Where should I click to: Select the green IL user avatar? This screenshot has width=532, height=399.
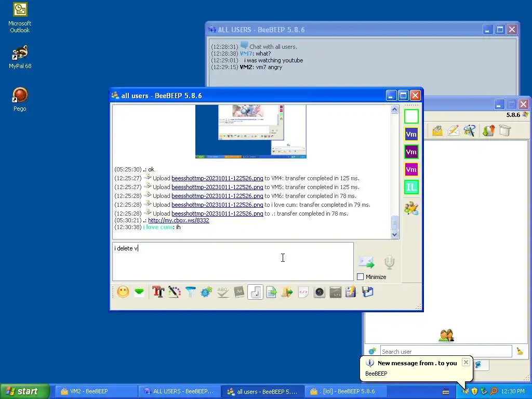tap(411, 187)
